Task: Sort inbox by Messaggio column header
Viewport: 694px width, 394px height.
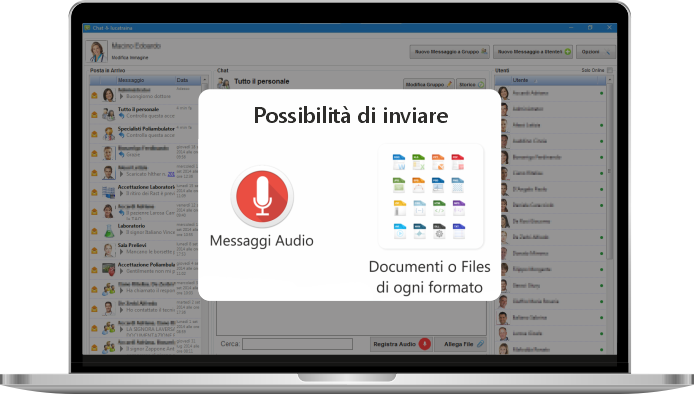Action: [x=146, y=80]
